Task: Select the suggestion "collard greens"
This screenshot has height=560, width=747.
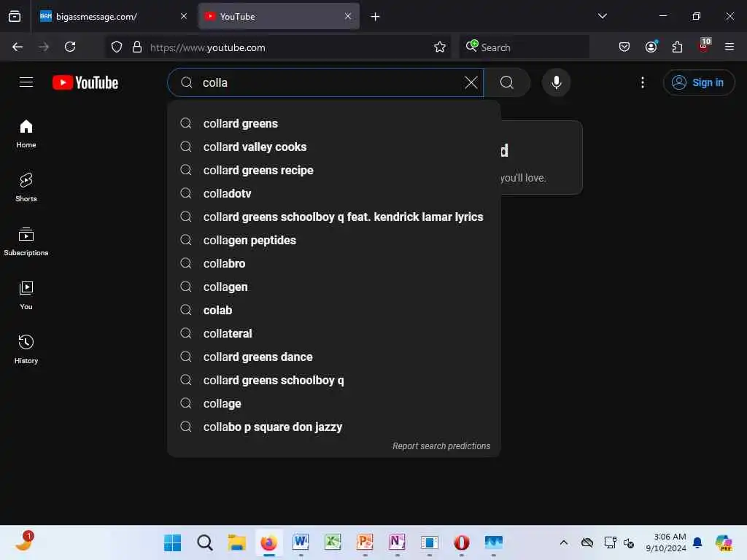Action: (x=333, y=123)
